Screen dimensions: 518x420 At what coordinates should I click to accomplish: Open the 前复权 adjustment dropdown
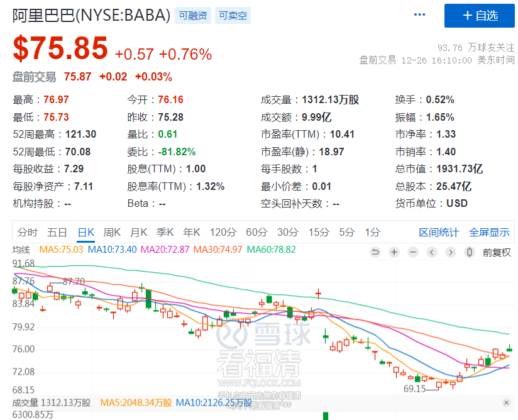pos(497,253)
